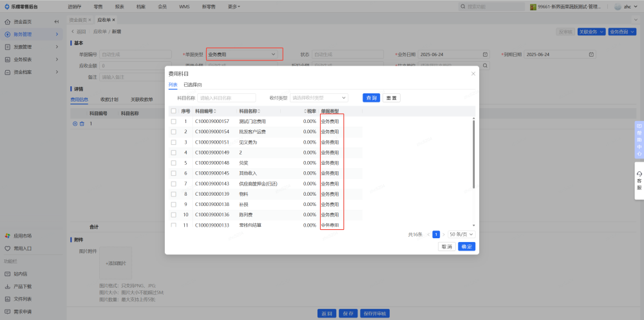Click the 资金首页 home icon in sidebar
Image resolution: width=644 pixels, height=320 pixels.
click(7, 21)
